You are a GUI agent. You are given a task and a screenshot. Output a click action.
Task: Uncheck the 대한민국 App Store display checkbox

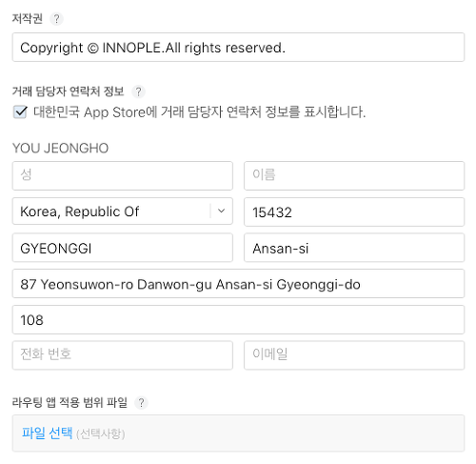20,112
